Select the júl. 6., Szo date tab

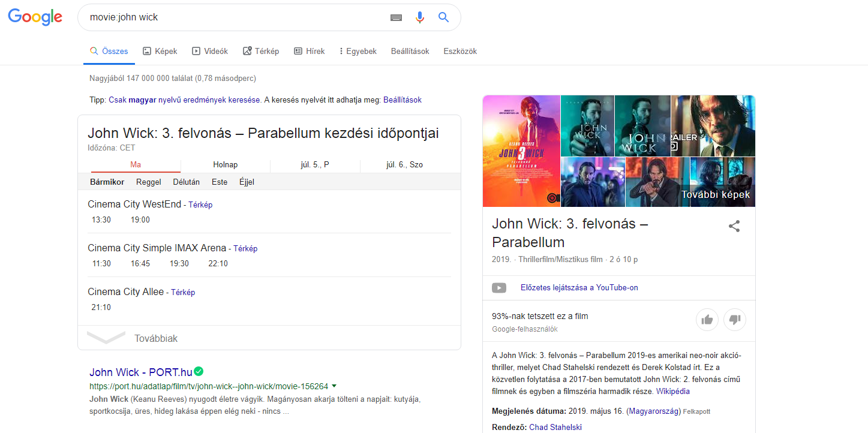(x=404, y=164)
